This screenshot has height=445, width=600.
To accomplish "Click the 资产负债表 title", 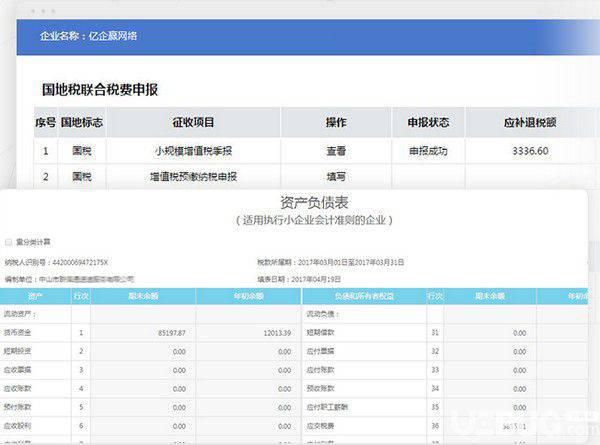I will [314, 203].
